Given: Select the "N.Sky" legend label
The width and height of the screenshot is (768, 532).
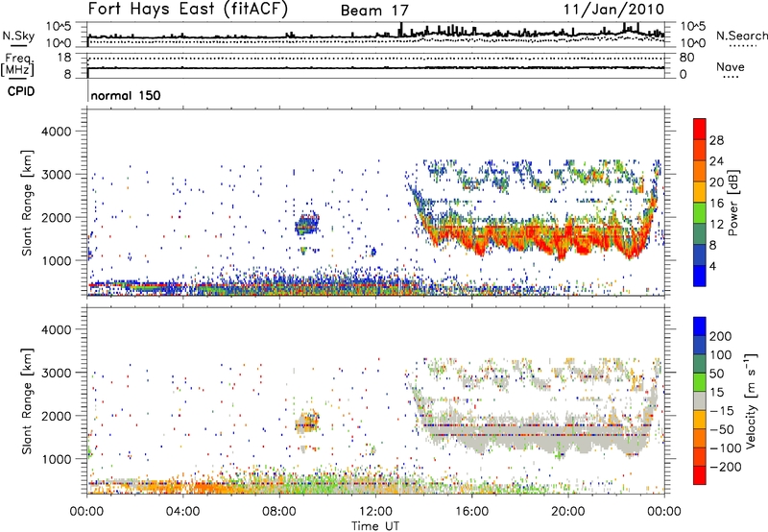Looking at the screenshot, I should pos(18,36).
